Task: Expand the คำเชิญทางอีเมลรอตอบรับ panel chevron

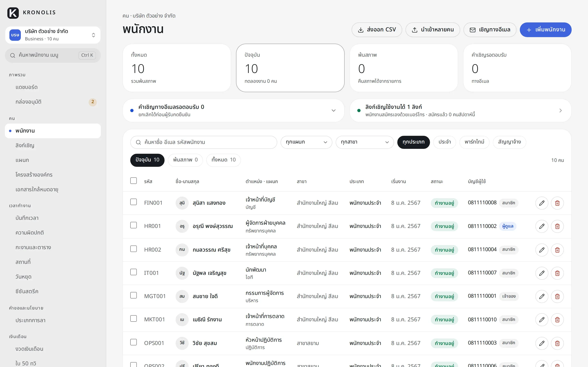Action: pos(333,111)
